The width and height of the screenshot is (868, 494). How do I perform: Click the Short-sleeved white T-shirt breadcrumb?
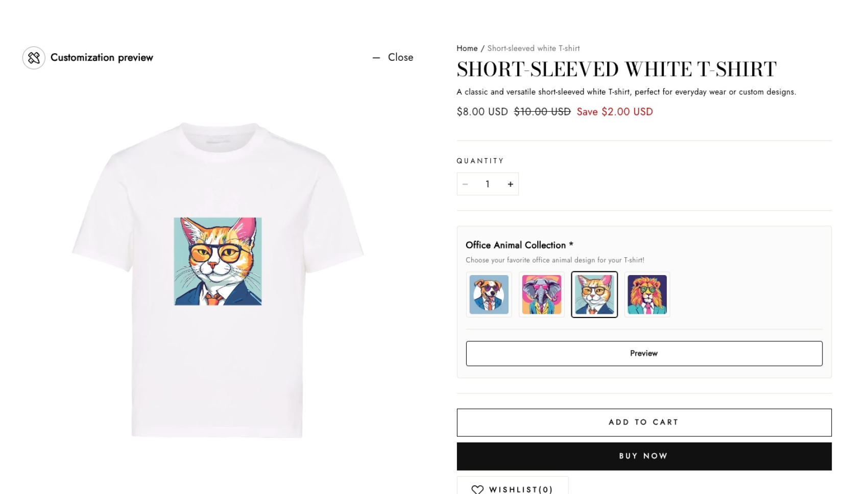coord(533,48)
